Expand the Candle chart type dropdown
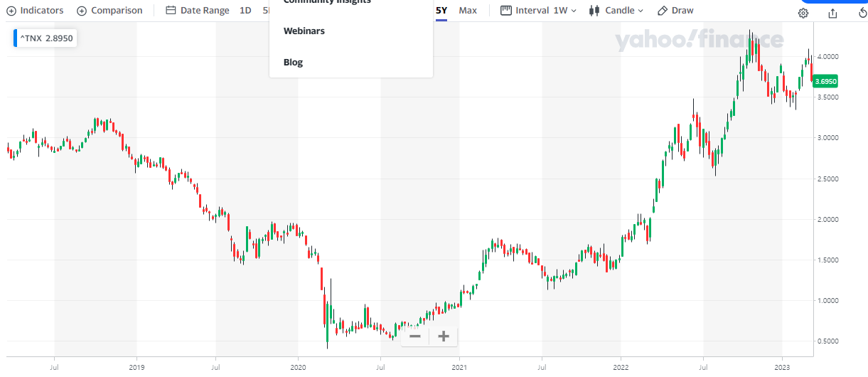This screenshot has width=868, height=377. [x=616, y=11]
